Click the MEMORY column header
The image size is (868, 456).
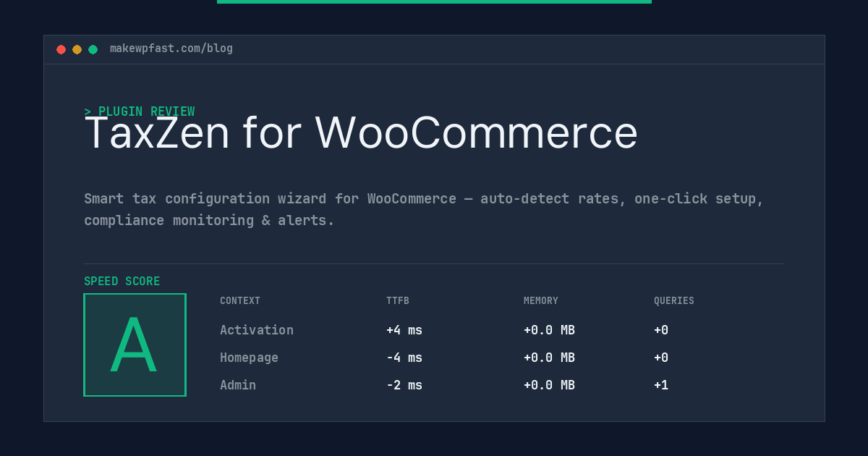click(x=541, y=301)
